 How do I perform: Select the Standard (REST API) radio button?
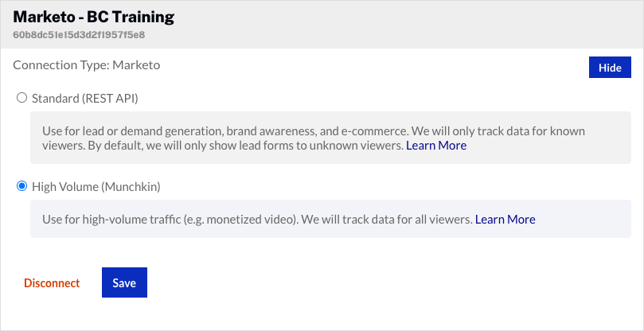tap(22, 98)
